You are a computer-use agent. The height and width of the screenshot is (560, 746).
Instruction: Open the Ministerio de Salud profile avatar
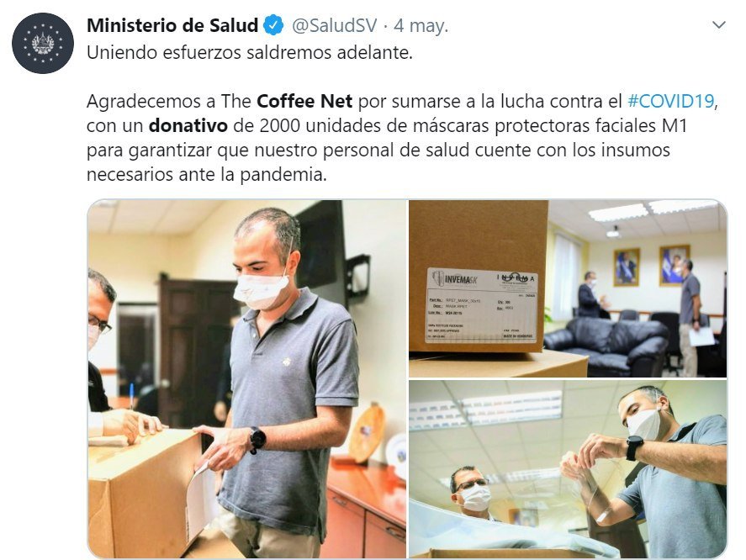pos(43,43)
